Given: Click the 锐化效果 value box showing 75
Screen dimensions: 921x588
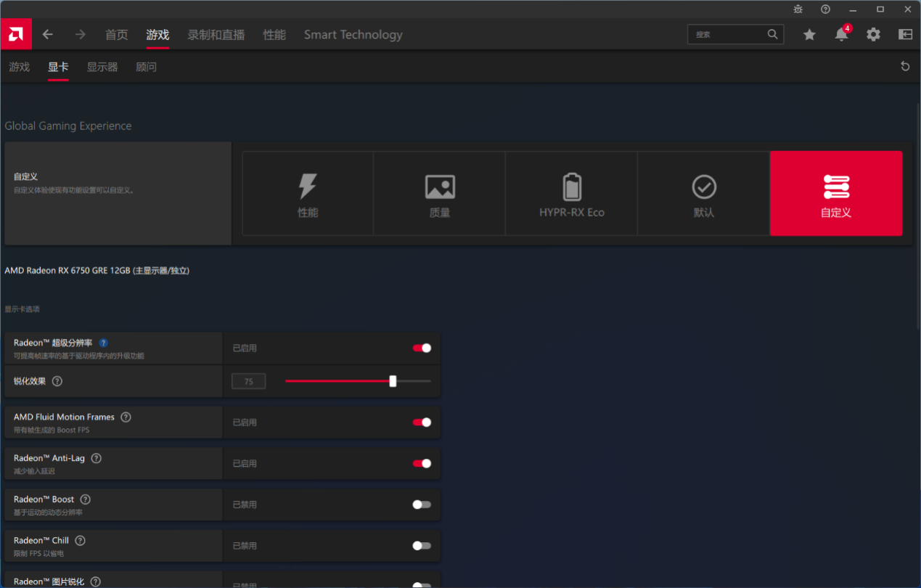Looking at the screenshot, I should (248, 381).
